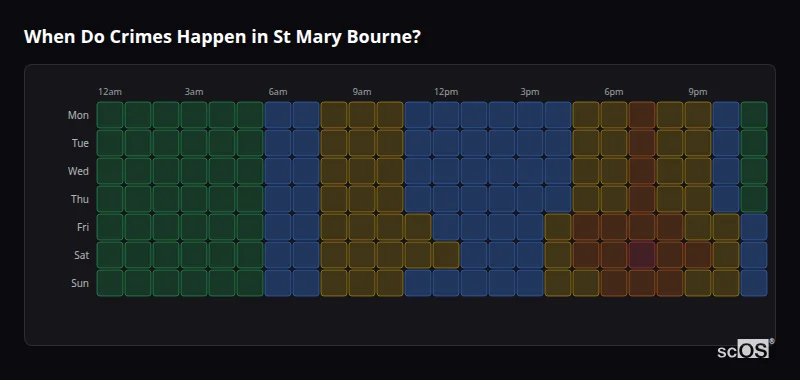Select the Wednesday 10pm blue heatmap cell
The width and height of the screenshot is (800, 380).
click(726, 171)
